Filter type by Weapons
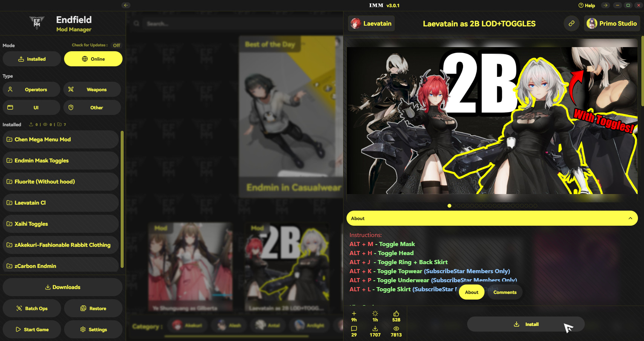 [92, 89]
